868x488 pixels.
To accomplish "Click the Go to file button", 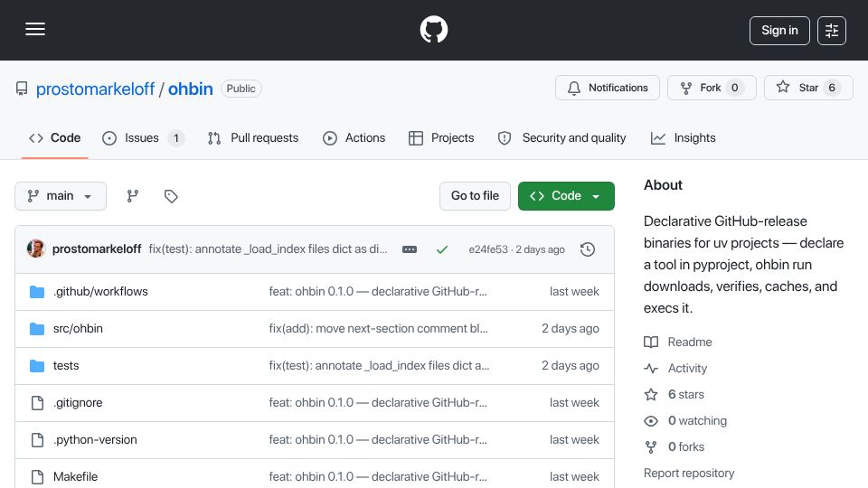I will (475, 196).
